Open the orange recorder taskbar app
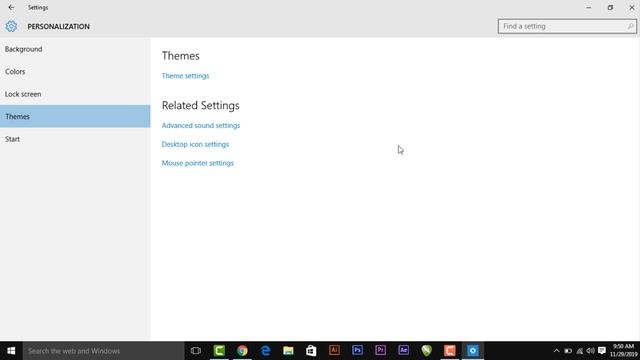Screen dimensions: 640x360 pos(449,351)
